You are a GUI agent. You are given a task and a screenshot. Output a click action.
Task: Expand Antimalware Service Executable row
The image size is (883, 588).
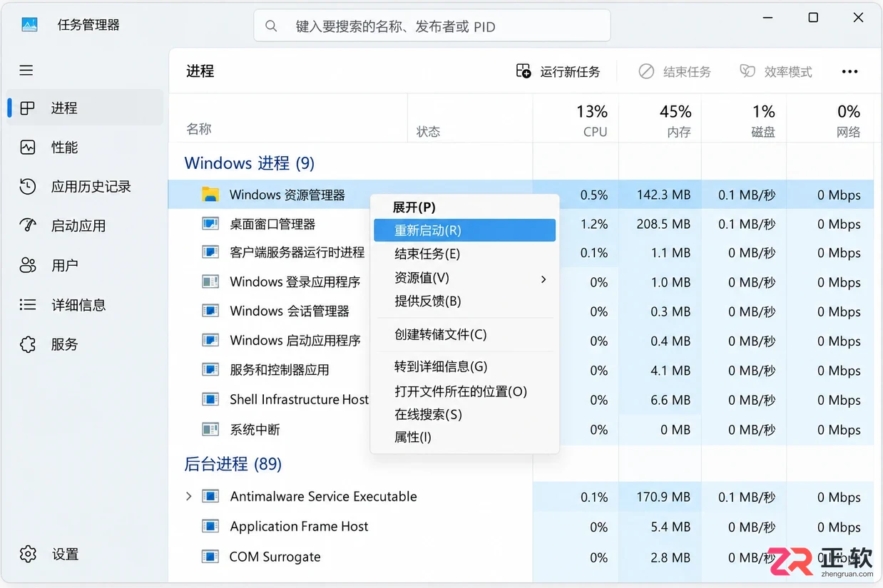188,496
